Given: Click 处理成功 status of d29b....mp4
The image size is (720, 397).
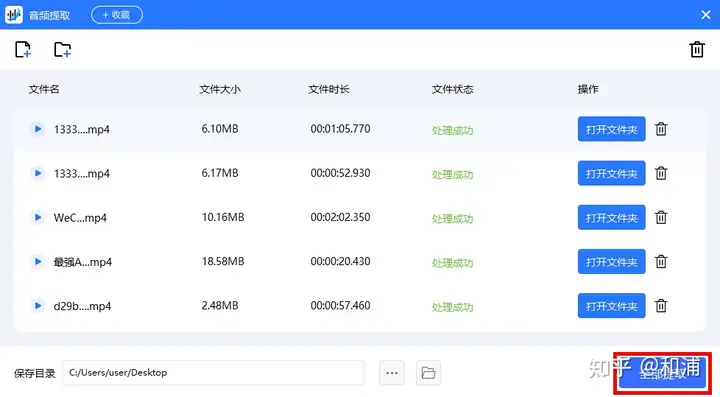Looking at the screenshot, I should pyautogui.click(x=452, y=307).
